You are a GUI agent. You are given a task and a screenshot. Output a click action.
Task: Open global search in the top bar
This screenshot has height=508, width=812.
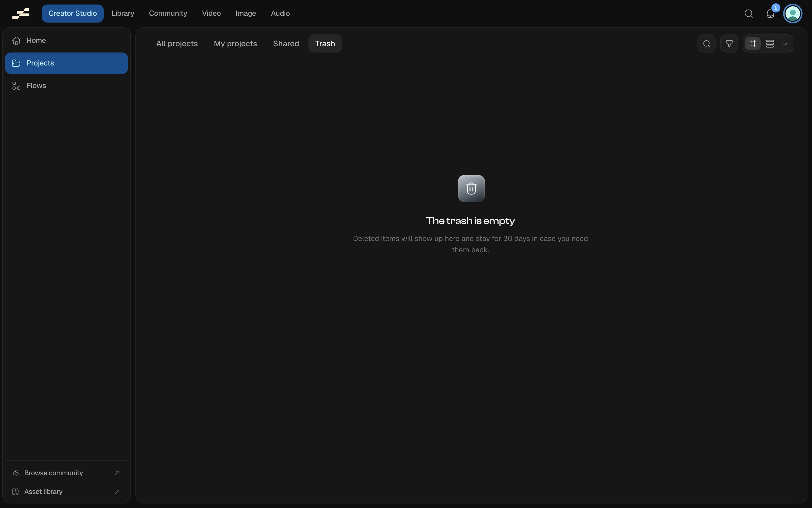tap(749, 14)
